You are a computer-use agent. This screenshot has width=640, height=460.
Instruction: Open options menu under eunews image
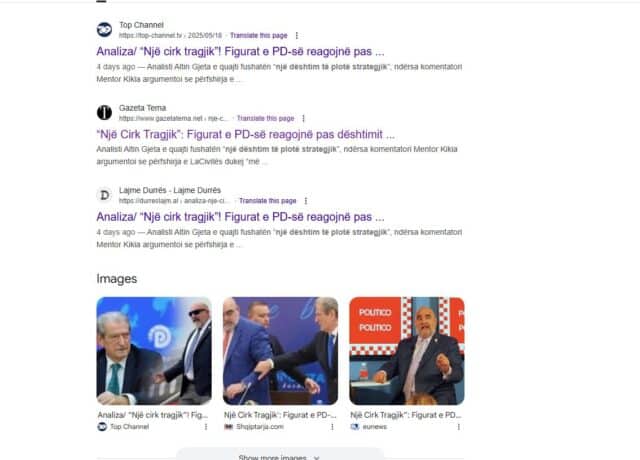(458, 427)
